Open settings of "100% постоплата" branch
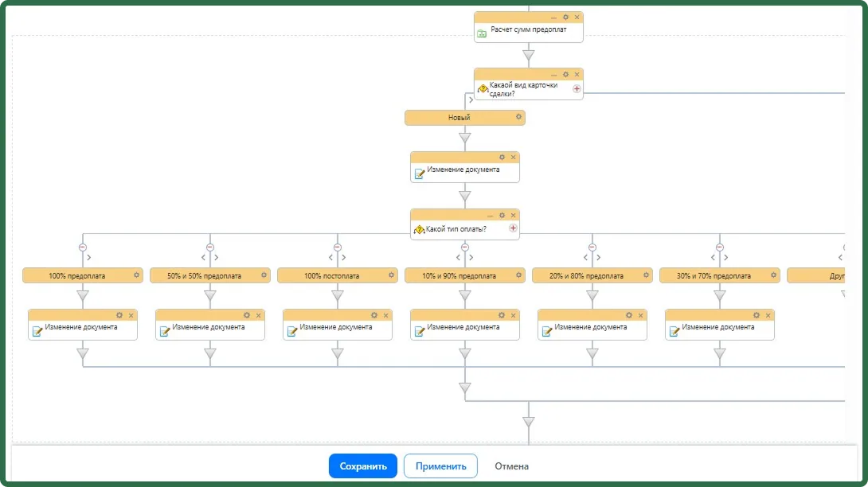The height and width of the screenshot is (487, 868). (391, 275)
